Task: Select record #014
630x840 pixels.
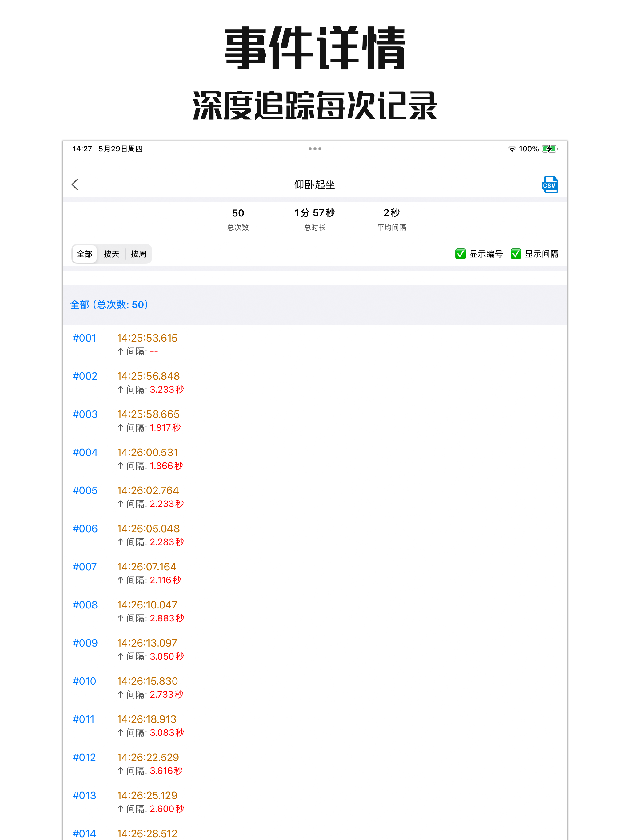Action: point(84,834)
